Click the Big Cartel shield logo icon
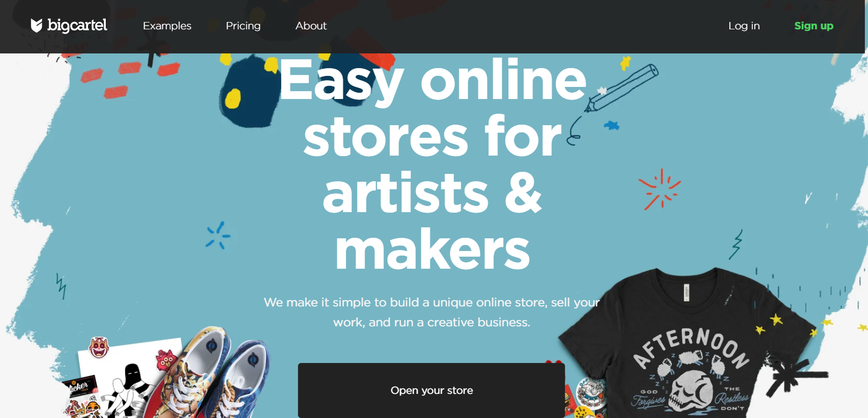Image resolution: width=868 pixels, height=418 pixels. (36, 25)
